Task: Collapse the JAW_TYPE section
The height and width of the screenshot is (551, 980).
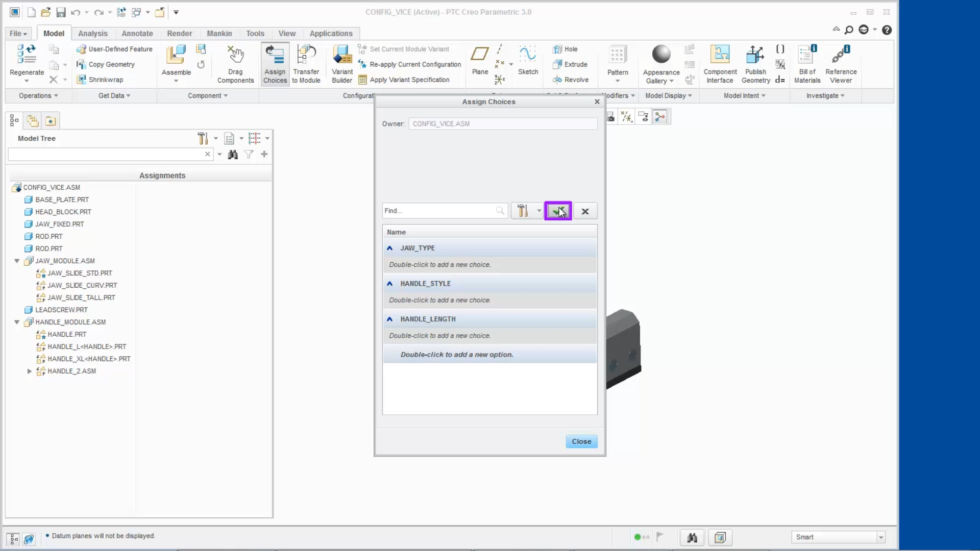Action: coord(390,248)
